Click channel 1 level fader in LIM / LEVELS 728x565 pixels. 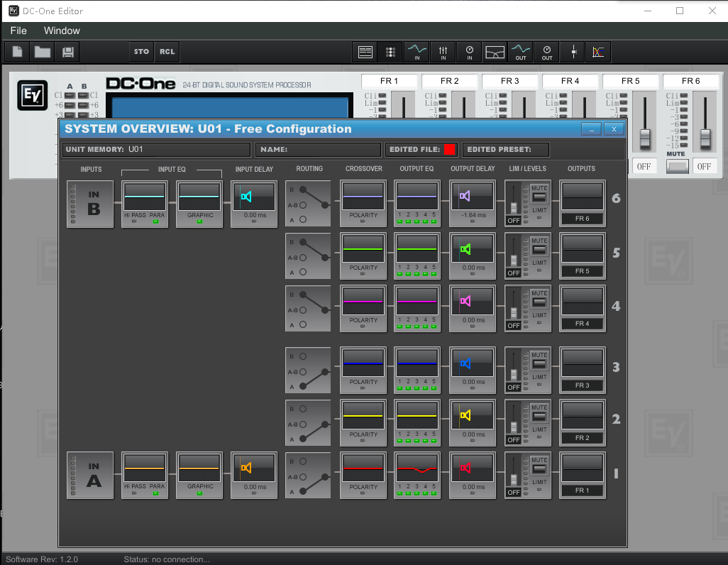pyautogui.click(x=514, y=479)
